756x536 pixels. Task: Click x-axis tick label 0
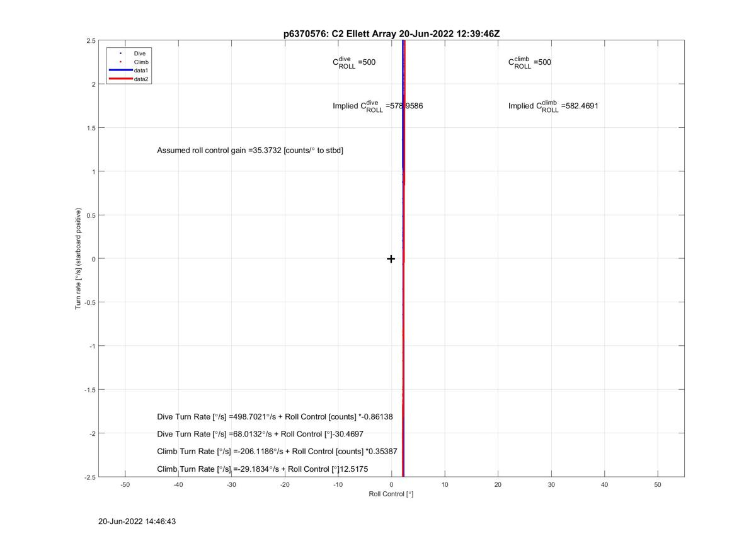391,484
